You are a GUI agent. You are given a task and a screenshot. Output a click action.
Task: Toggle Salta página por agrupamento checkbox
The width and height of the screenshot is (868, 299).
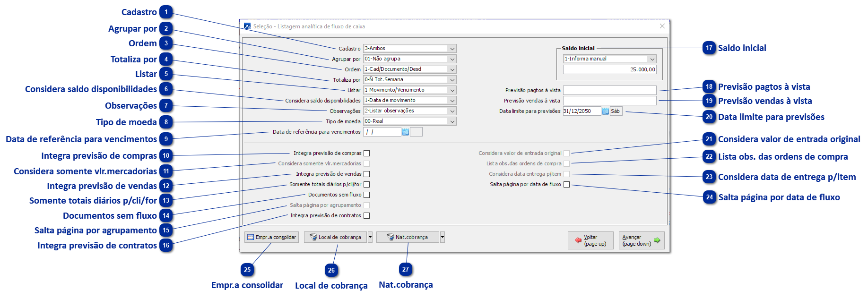pyautogui.click(x=367, y=205)
